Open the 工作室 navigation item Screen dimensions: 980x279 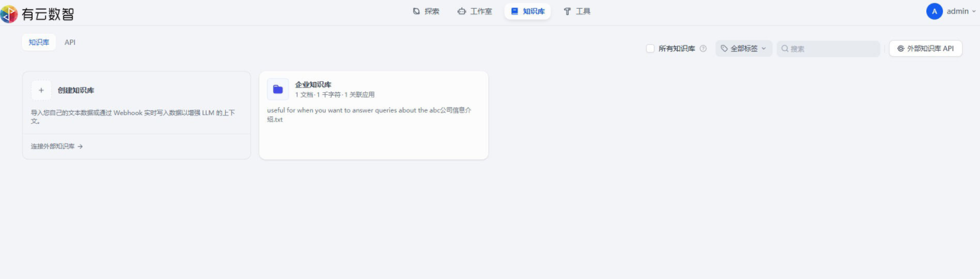[474, 11]
